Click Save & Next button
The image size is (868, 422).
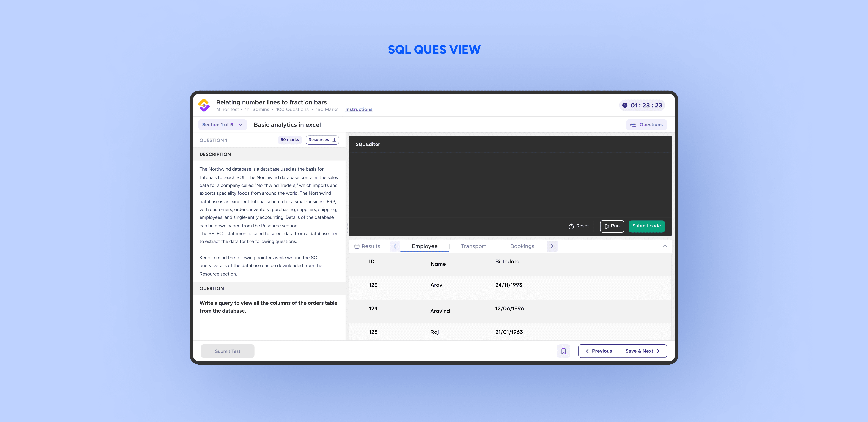coord(642,351)
